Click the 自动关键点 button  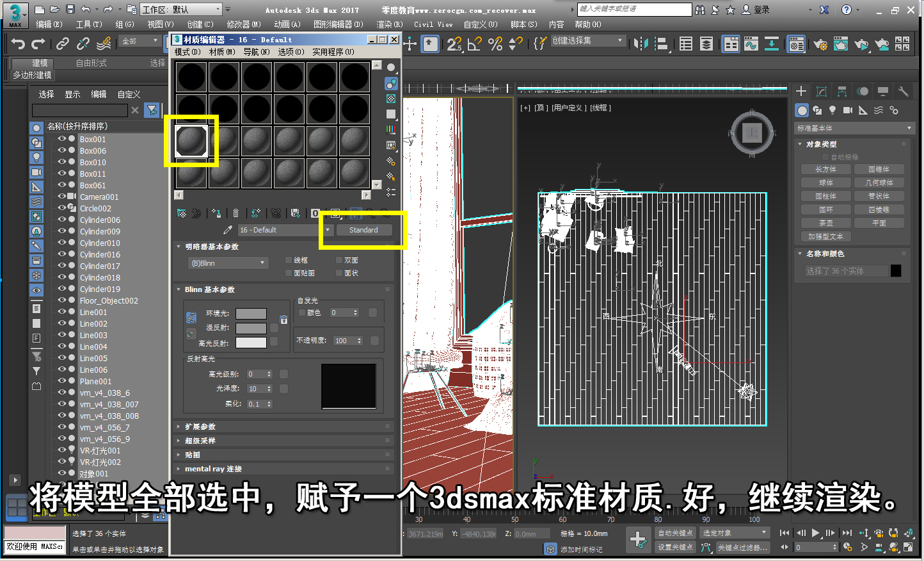point(675,533)
